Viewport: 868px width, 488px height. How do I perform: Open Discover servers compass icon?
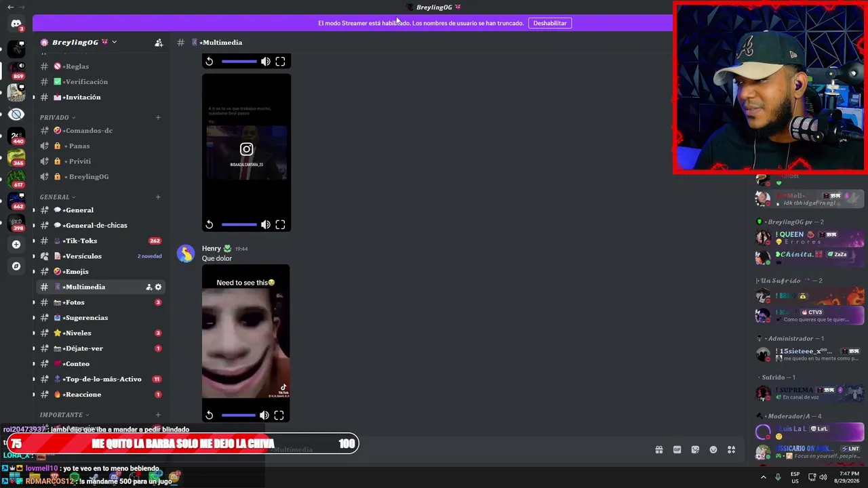(x=16, y=266)
